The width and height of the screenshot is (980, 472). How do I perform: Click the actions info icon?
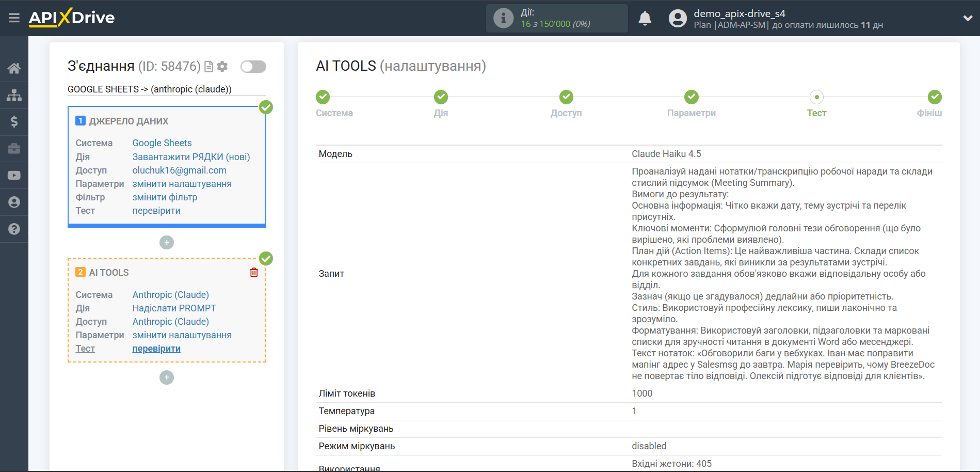coord(503,18)
